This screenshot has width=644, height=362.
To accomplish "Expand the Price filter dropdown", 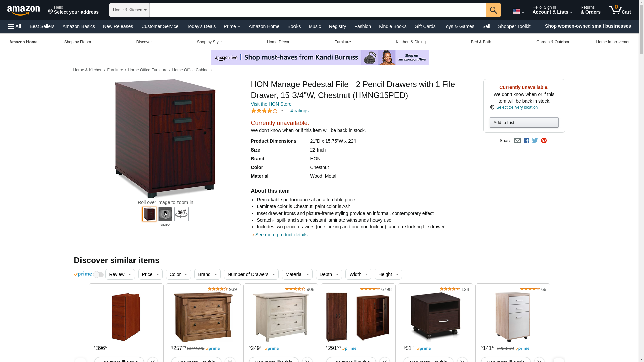I will pos(150,274).
